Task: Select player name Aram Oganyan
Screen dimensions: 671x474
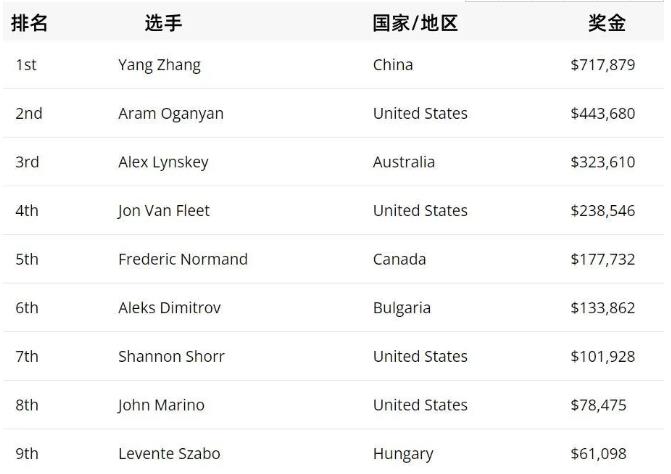Action: click(x=171, y=114)
